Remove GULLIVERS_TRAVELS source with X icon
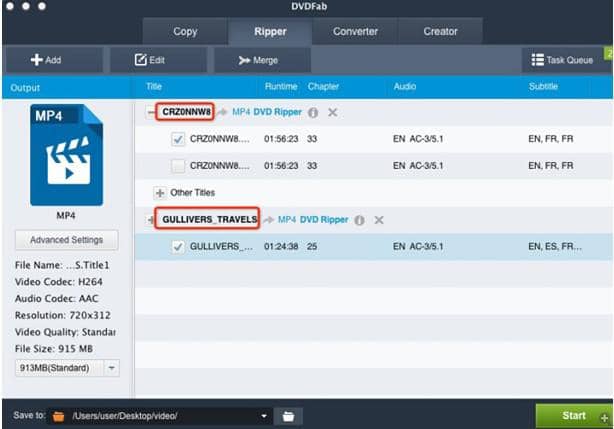Viewport: 614px width, 429px height. point(379,220)
